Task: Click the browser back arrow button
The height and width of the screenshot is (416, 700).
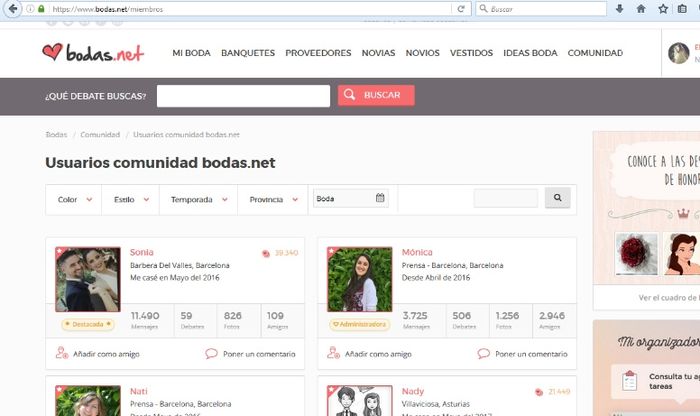Action: click(13, 8)
